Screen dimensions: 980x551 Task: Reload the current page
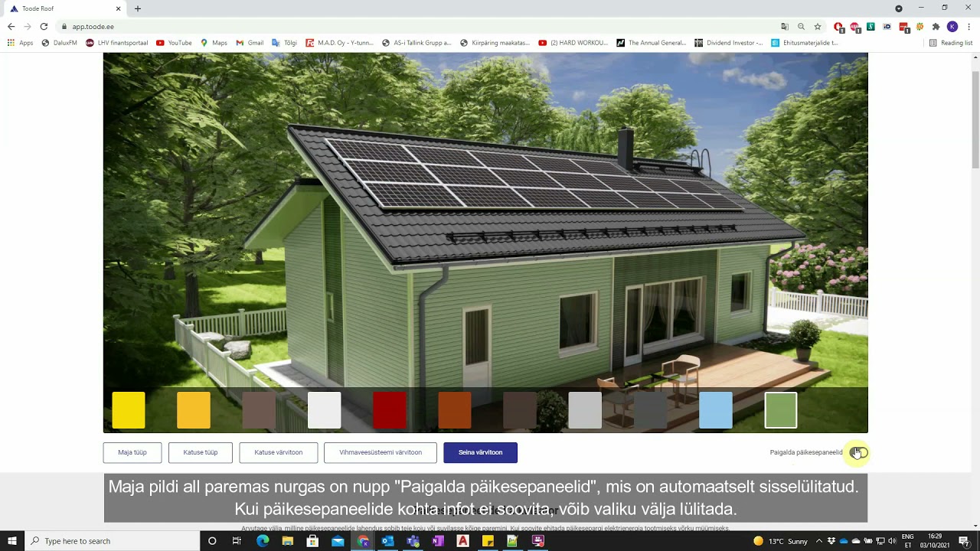tap(44, 26)
